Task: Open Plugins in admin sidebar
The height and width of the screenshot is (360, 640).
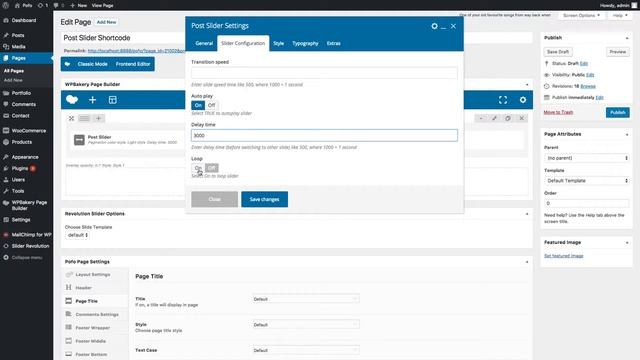Action: click(20, 168)
